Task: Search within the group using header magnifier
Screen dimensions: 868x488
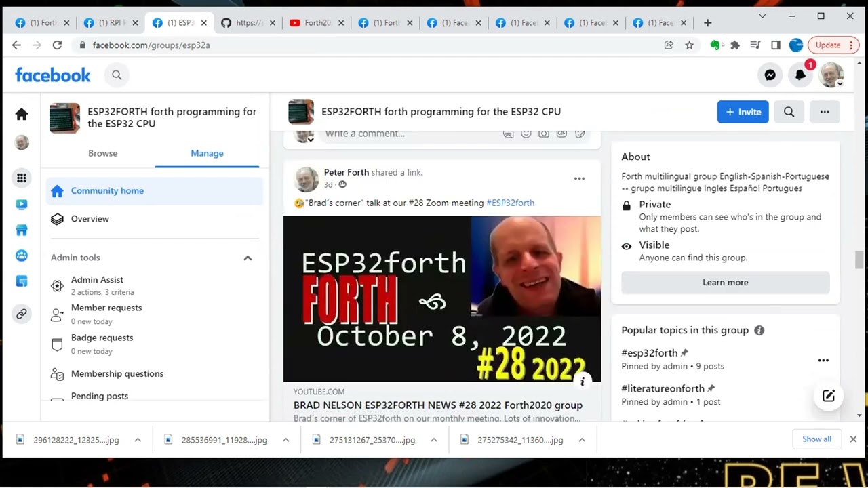Action: (x=789, y=112)
